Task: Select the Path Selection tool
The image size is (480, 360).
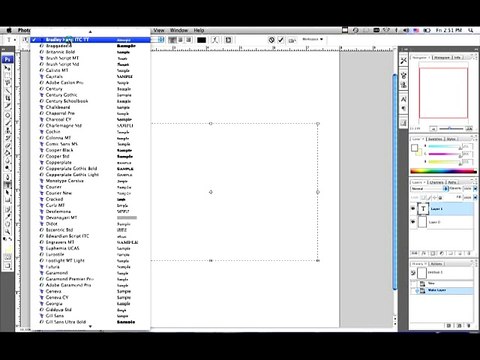Action: click(x=7, y=193)
